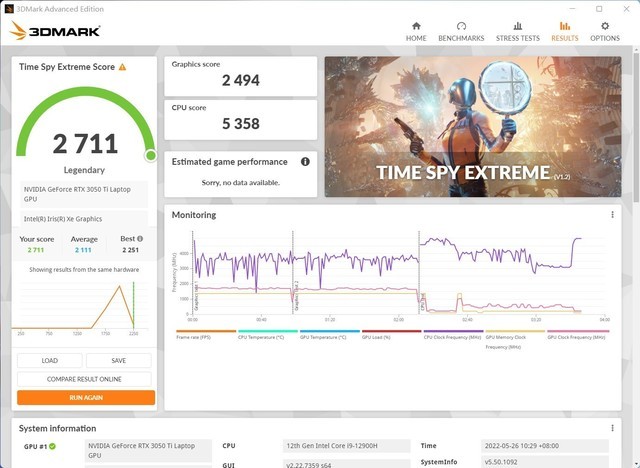Screen dimensions: 640x468
Task: Click COMPARE RESULT ONLINE
Action: tap(84, 379)
